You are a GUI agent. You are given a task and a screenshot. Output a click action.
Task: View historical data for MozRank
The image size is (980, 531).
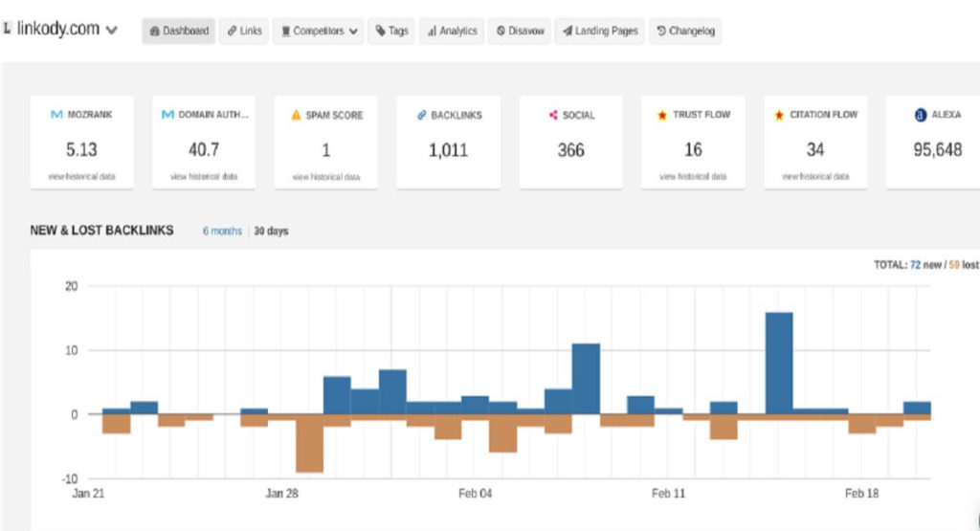click(x=82, y=177)
